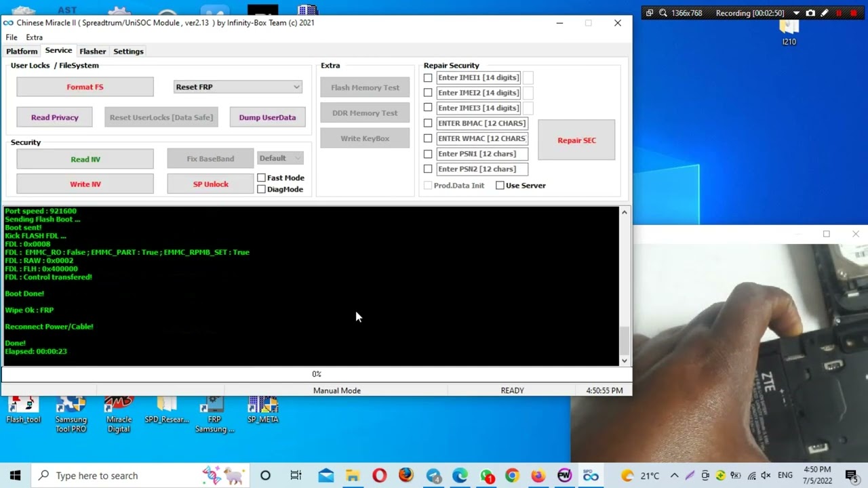The height and width of the screenshot is (488, 868).
Task: Open File Explorer from the taskbar
Action: coord(353,475)
